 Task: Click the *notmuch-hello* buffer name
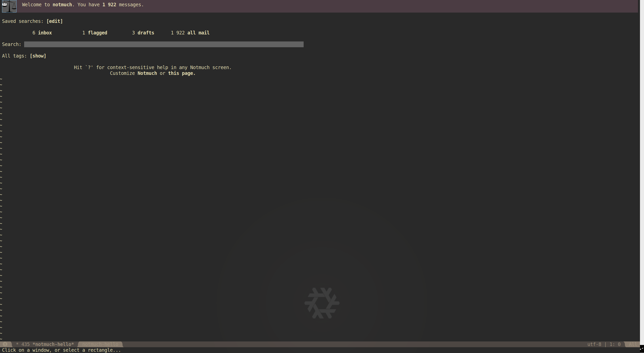pyautogui.click(x=53, y=344)
